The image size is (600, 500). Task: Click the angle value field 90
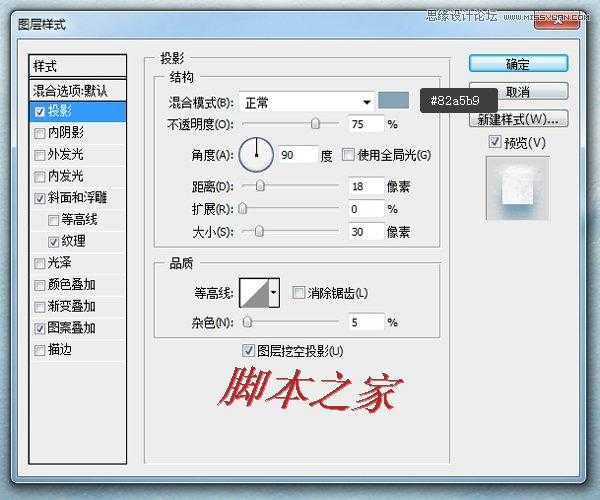297,155
